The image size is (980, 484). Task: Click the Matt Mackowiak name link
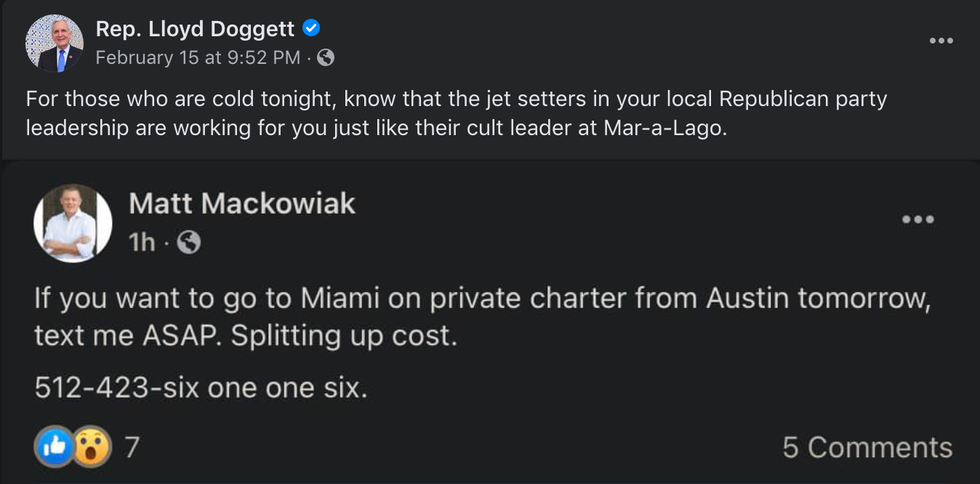tap(242, 204)
